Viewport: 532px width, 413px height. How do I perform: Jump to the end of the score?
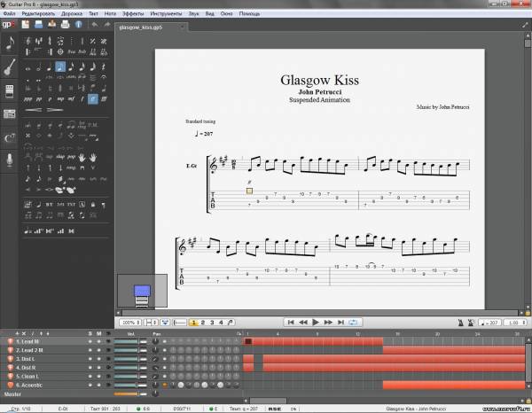tap(340, 322)
